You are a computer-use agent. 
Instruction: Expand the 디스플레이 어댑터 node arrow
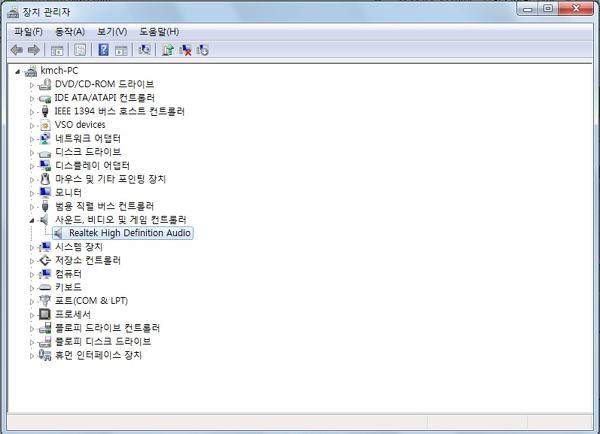pyautogui.click(x=32, y=166)
